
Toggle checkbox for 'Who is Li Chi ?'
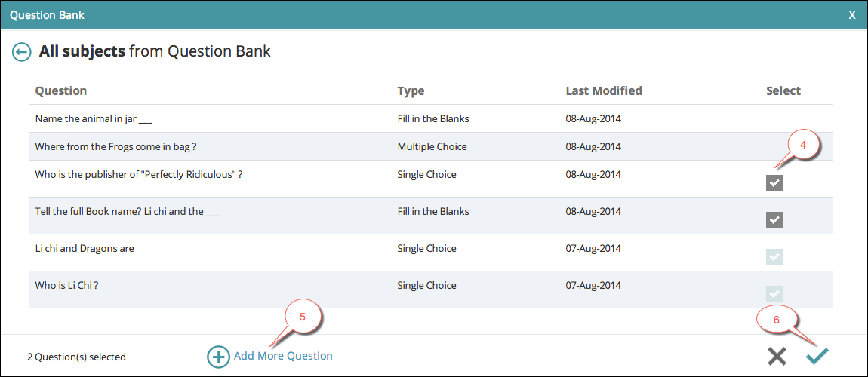774,293
